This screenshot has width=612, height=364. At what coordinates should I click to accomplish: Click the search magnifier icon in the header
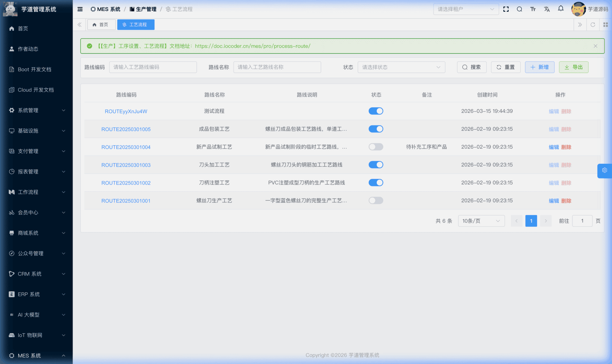[519, 9]
